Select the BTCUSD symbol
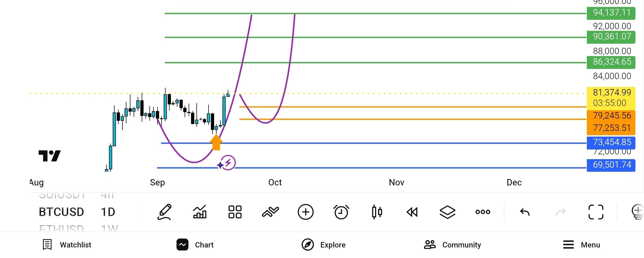The height and width of the screenshot is (258, 644). (61, 212)
